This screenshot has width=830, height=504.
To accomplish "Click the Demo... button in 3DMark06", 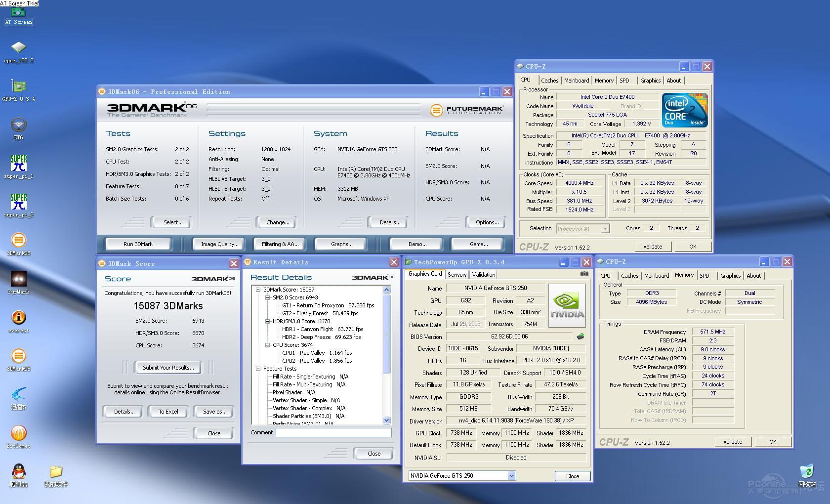I will point(417,244).
